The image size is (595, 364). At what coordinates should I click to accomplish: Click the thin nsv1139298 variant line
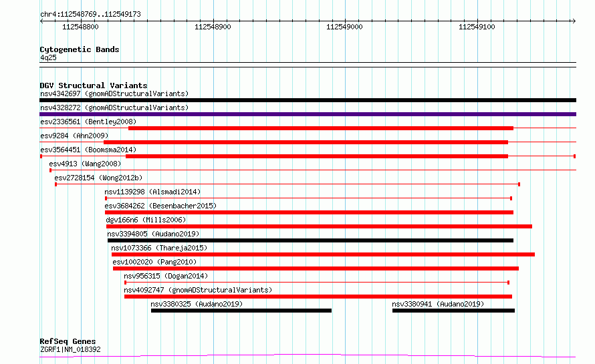[308, 198]
